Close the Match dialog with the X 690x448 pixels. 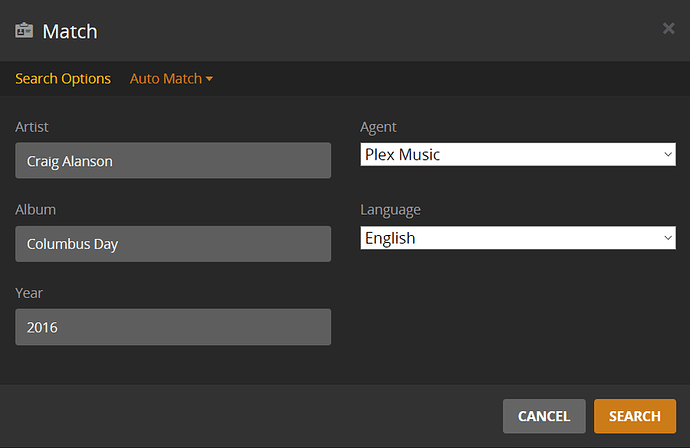[x=668, y=29]
